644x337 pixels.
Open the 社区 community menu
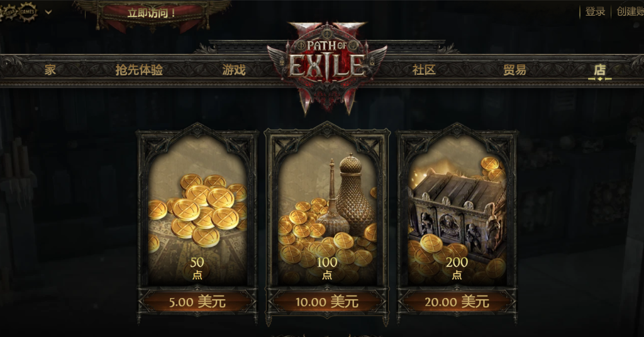[x=424, y=70]
